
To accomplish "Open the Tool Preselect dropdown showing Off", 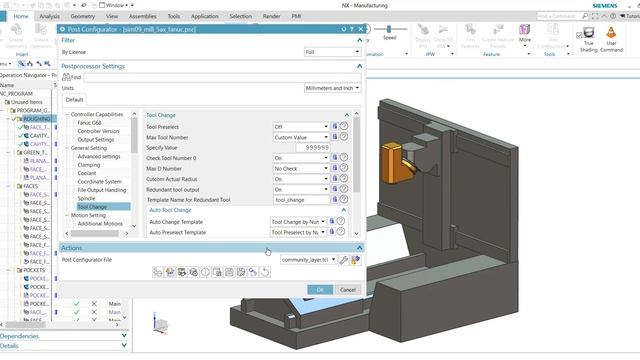I will tap(301, 127).
